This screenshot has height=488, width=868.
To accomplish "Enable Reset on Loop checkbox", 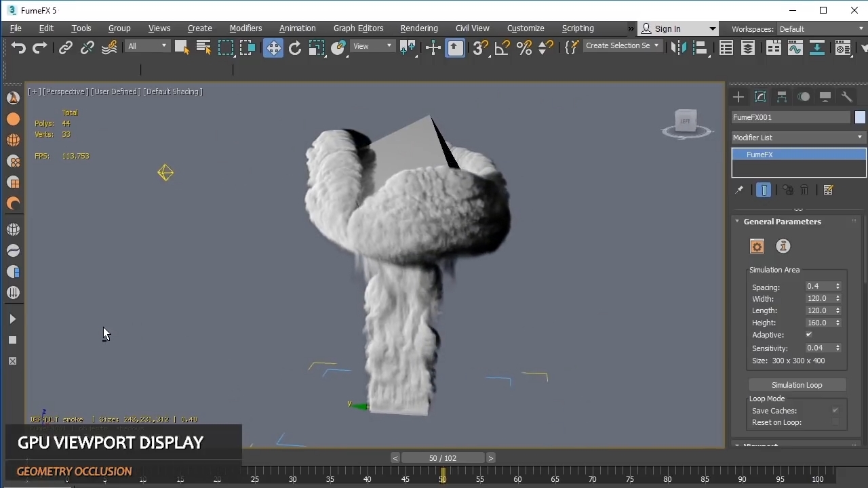I will pos(835,422).
